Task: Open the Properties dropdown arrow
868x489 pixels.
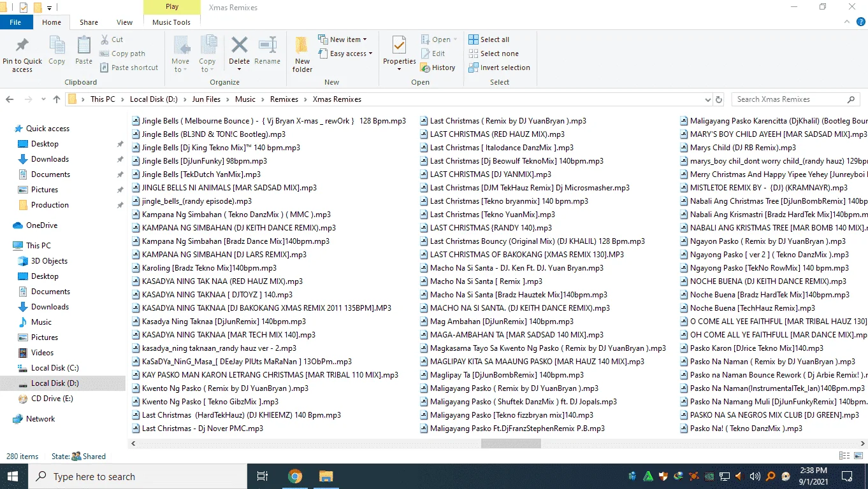Action: [x=399, y=69]
